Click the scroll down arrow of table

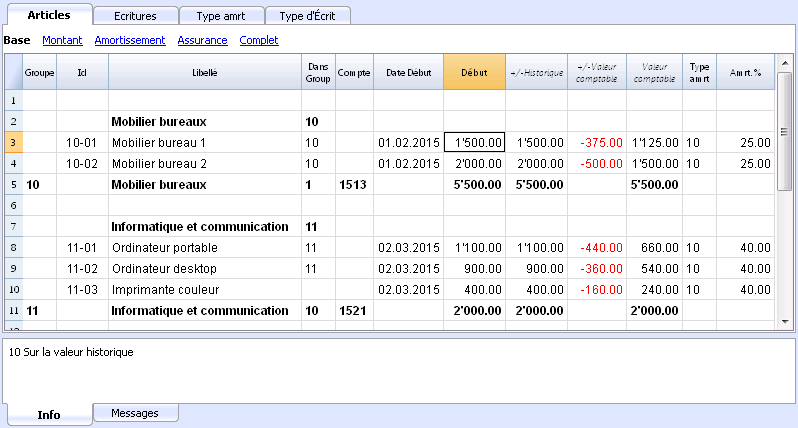[785, 321]
